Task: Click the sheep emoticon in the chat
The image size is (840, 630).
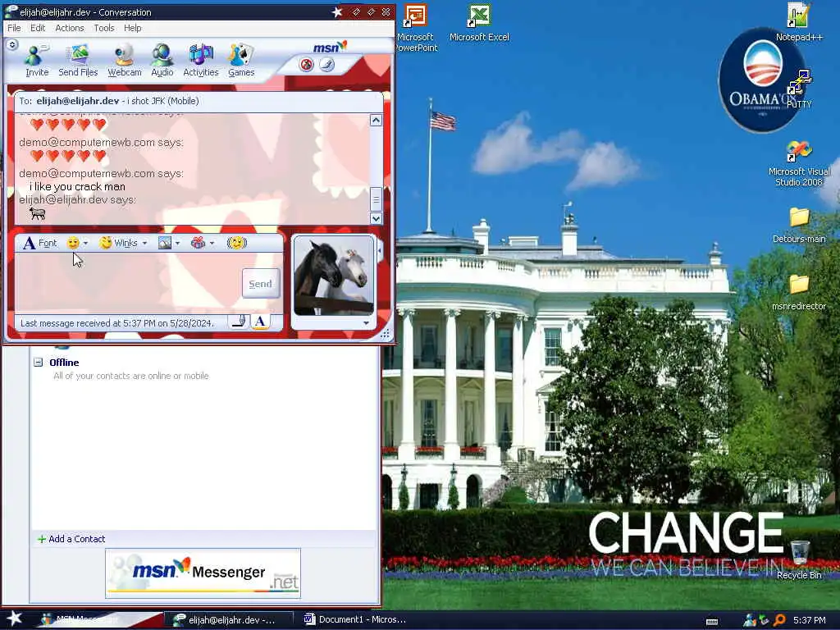Action: coord(38,213)
